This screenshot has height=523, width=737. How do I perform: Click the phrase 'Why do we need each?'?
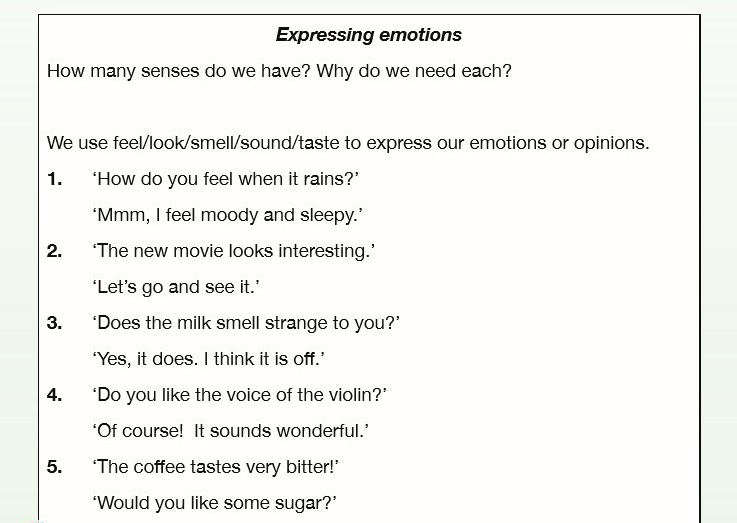[x=414, y=71]
